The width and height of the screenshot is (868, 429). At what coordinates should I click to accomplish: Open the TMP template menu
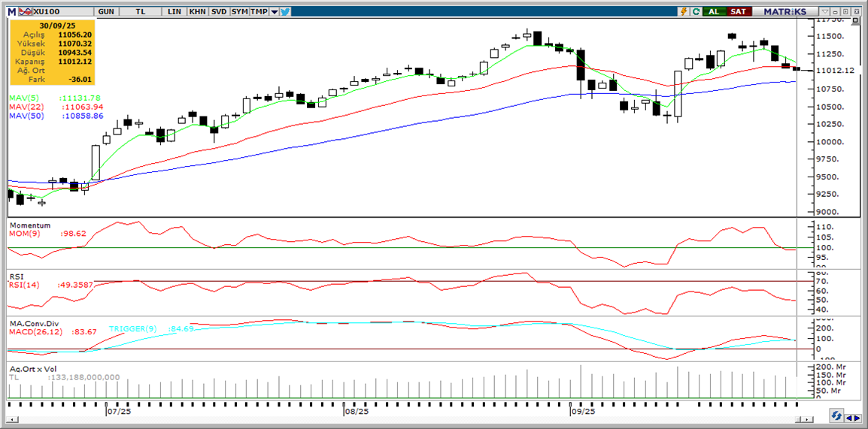tap(259, 11)
